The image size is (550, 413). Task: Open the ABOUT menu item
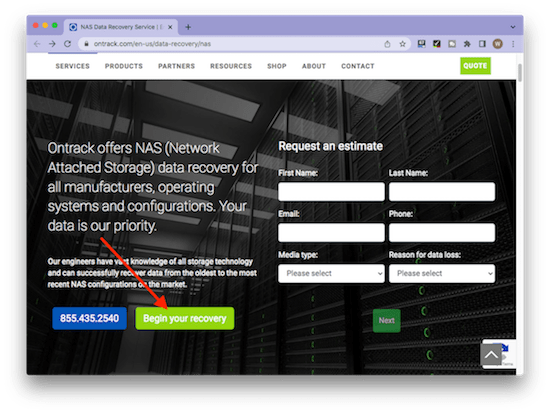click(x=314, y=66)
